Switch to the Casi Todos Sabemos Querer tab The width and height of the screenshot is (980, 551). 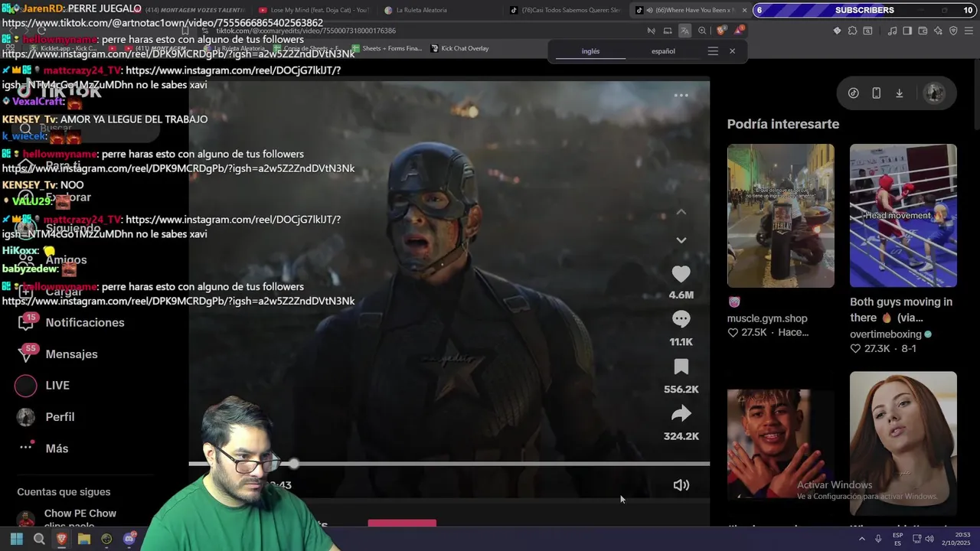click(x=565, y=10)
